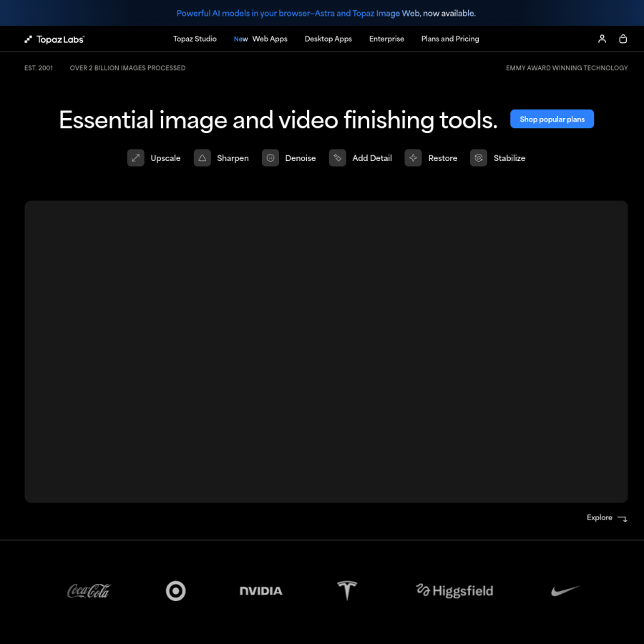Click the large dark preview panel

tap(326, 351)
